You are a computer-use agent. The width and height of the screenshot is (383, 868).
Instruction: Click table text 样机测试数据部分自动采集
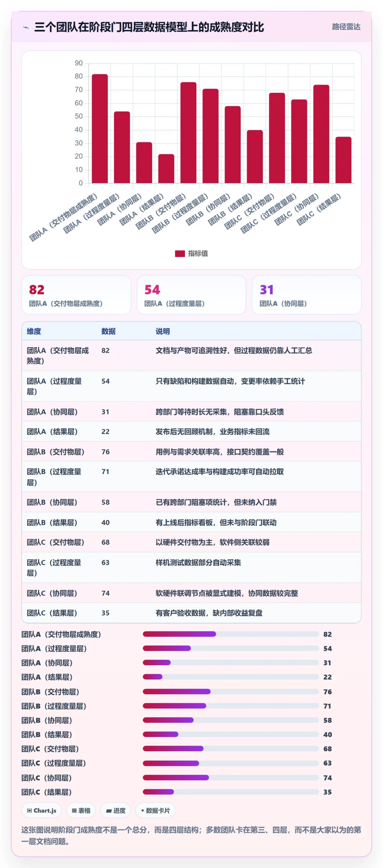[x=198, y=563]
